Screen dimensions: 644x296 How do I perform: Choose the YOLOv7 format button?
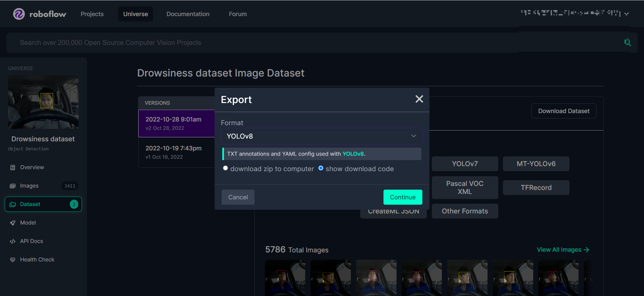pos(465,164)
